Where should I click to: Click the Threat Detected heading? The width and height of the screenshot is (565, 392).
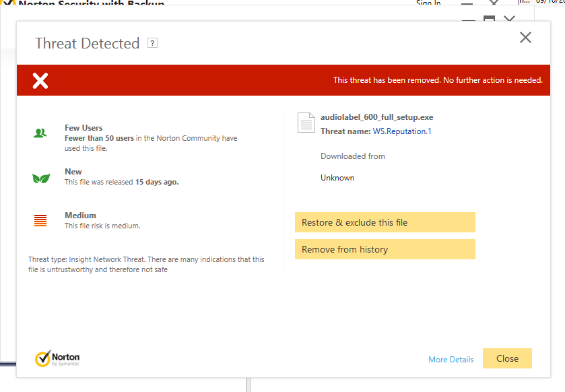[x=87, y=44]
